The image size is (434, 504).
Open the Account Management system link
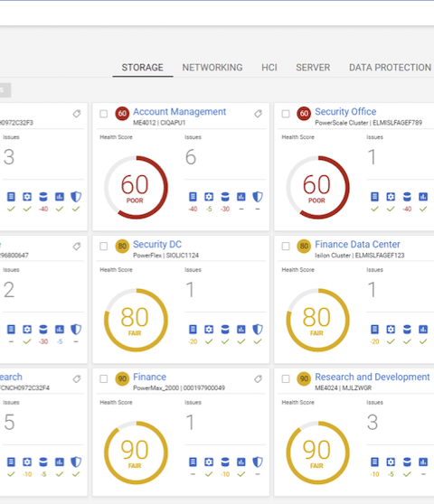click(180, 112)
